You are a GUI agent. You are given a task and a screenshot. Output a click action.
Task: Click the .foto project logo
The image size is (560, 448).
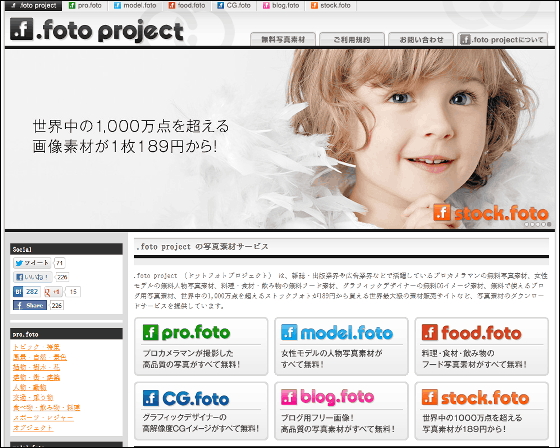[x=97, y=30]
